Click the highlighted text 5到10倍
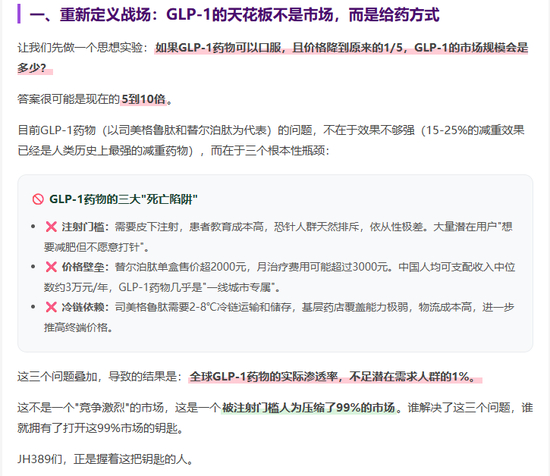The image size is (550, 476). [143, 99]
